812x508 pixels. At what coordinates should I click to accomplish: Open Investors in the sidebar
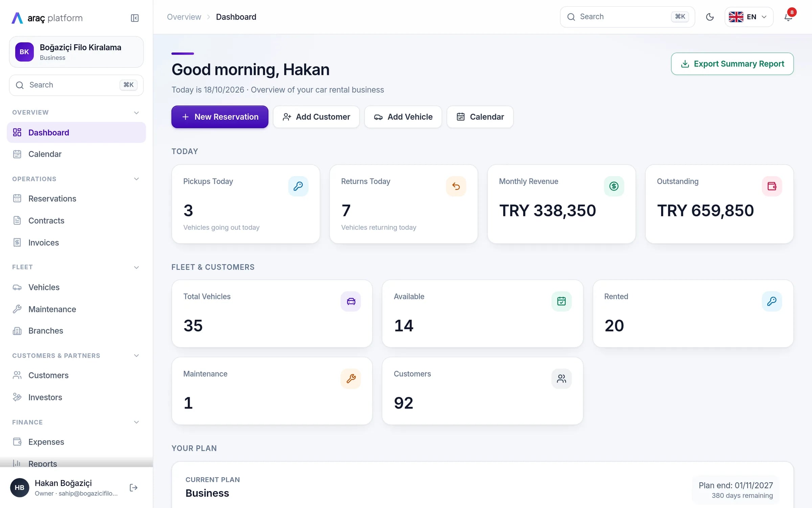pyautogui.click(x=76, y=397)
